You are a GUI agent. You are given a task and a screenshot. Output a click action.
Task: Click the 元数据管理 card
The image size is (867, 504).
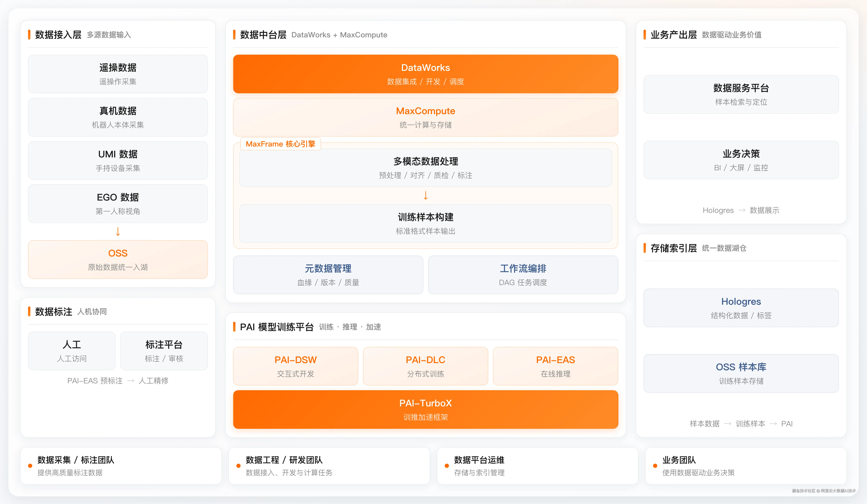click(x=328, y=275)
